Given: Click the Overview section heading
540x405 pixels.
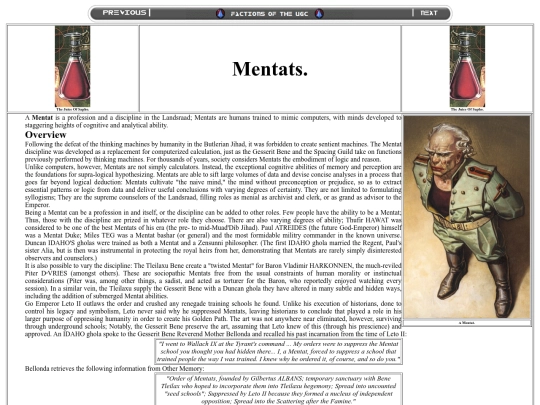Looking at the screenshot, I should [45, 135].
